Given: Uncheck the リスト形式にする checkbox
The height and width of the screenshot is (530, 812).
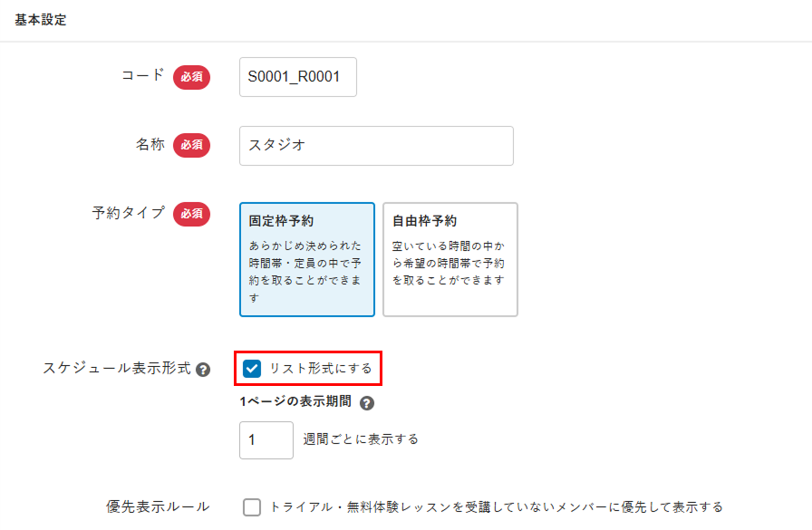Looking at the screenshot, I should [252, 369].
